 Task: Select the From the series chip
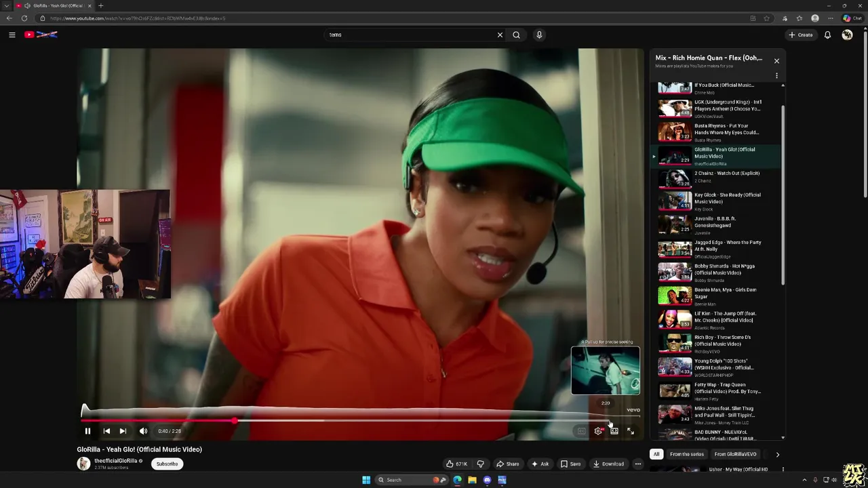[687, 454]
